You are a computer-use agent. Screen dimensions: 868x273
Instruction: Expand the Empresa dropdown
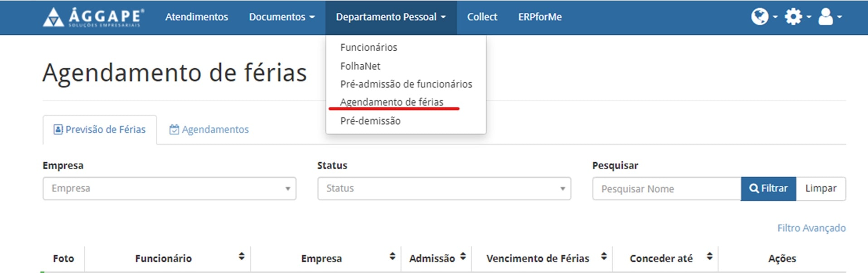[169, 188]
